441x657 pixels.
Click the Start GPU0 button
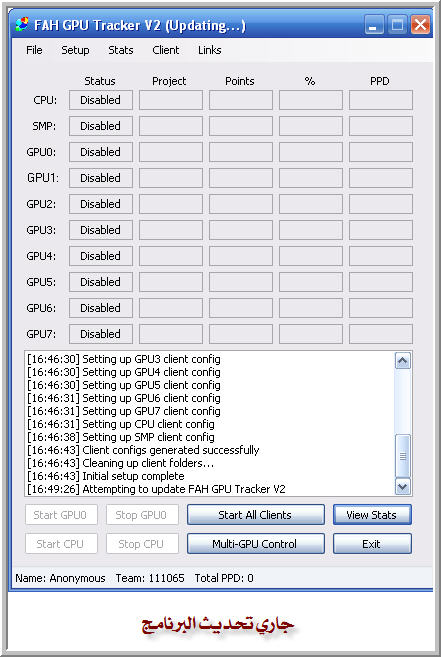point(61,515)
